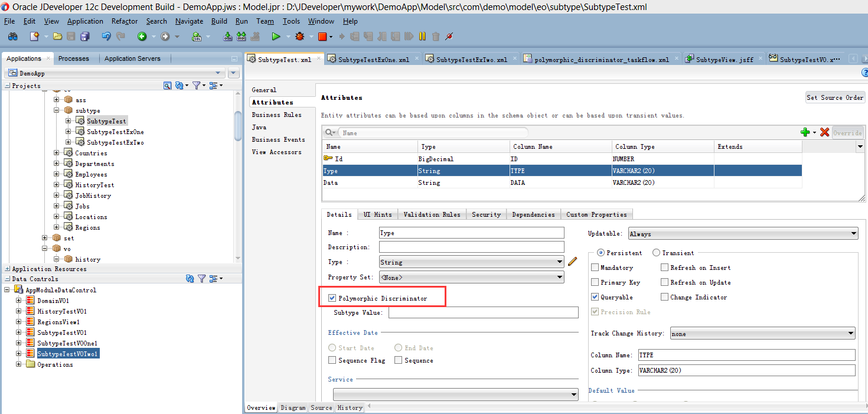This screenshot has height=414, width=868.
Task: Click the Make project toolbar icon
Action: tap(228, 37)
